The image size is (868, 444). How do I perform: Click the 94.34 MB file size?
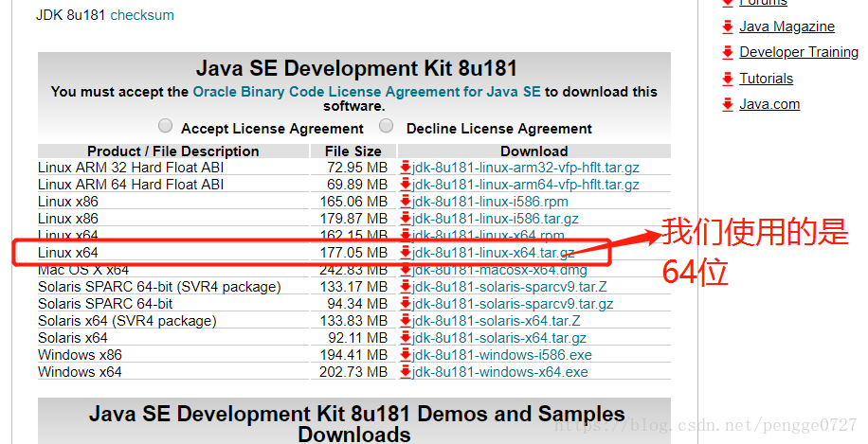[x=357, y=304]
